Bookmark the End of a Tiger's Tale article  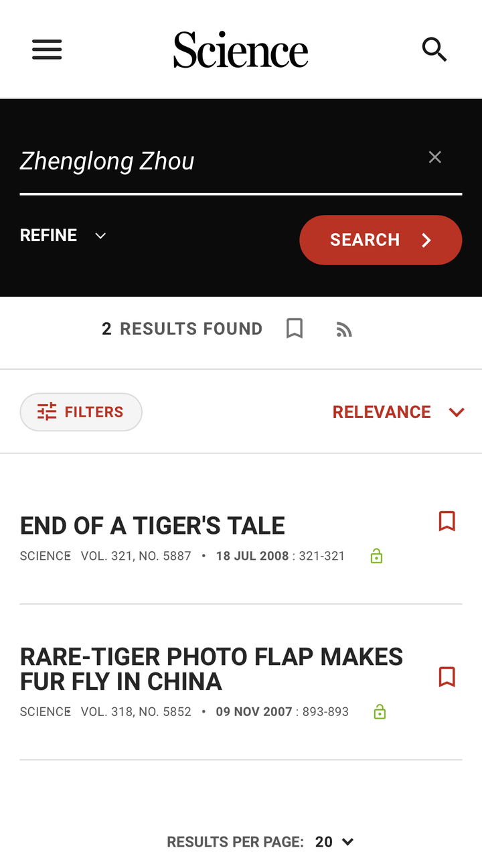click(x=447, y=521)
